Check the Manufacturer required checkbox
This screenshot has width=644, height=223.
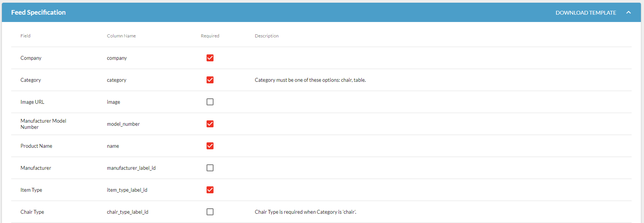pos(210,168)
